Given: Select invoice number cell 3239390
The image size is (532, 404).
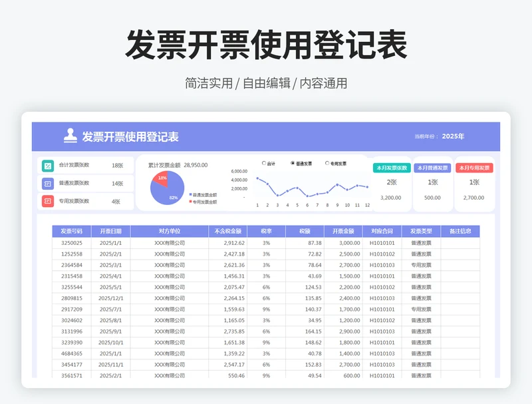Looking at the screenshot, I should (72, 343).
